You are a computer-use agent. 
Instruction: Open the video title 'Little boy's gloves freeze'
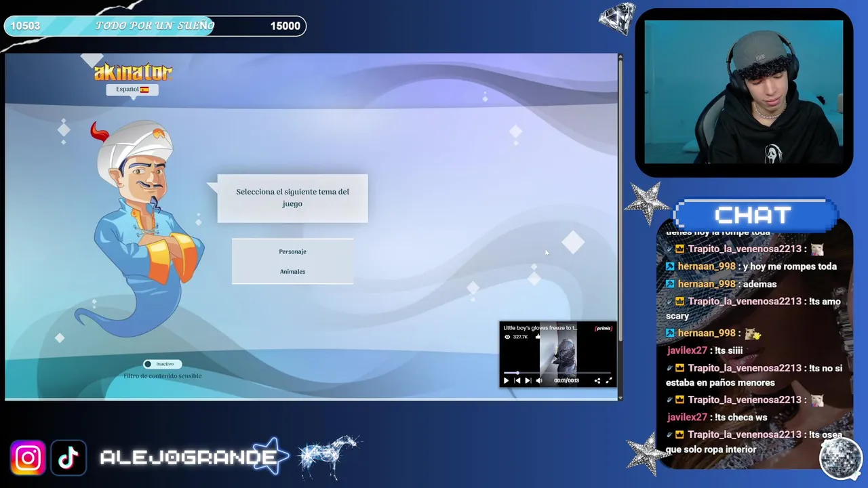coord(540,328)
